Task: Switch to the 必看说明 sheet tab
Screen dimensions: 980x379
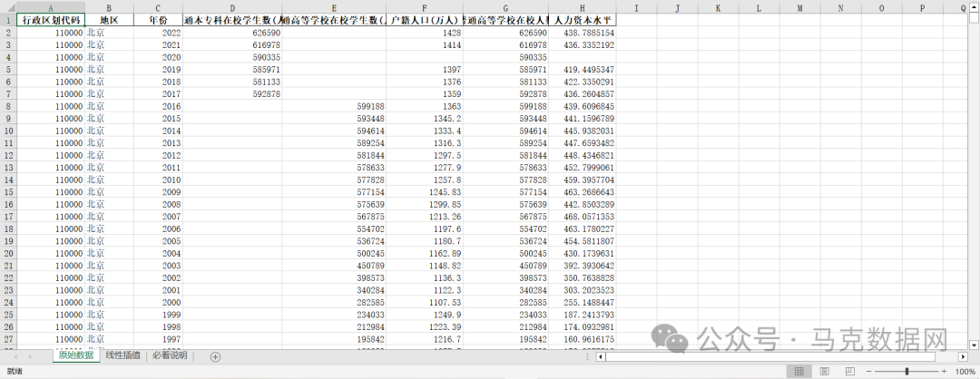Action: (170, 356)
